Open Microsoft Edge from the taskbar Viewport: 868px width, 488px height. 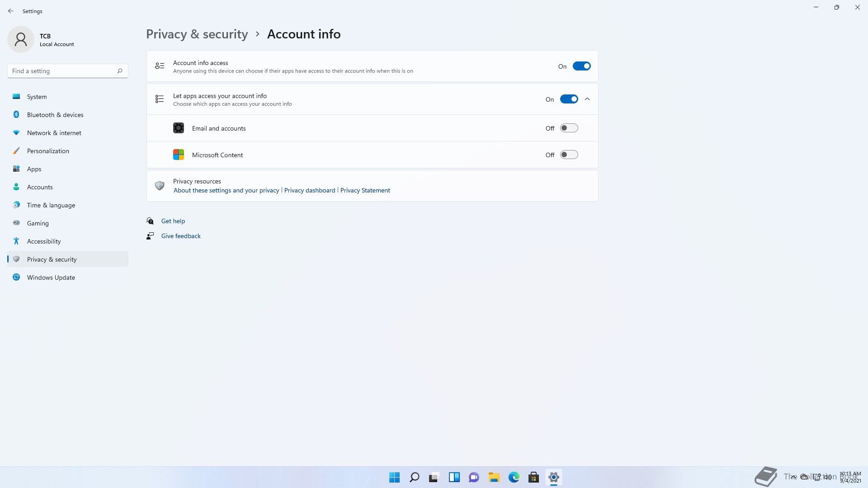(514, 477)
